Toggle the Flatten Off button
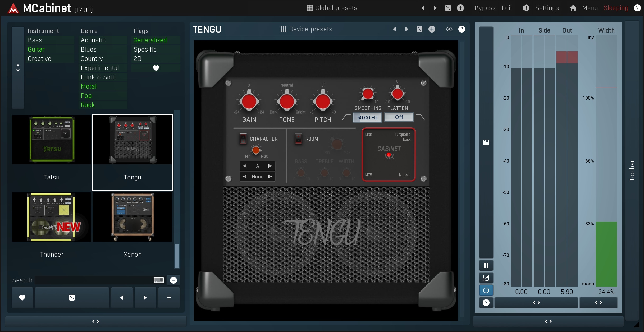 (x=399, y=117)
